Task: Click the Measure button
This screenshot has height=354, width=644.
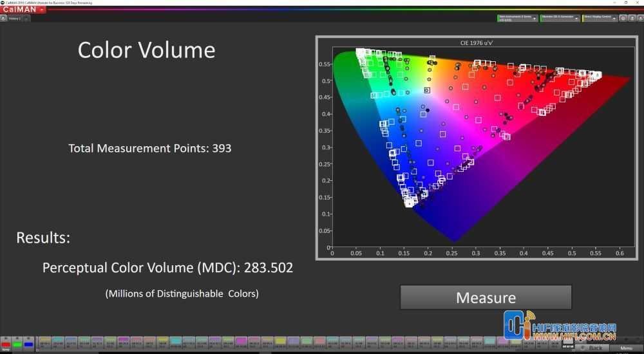Action: [x=486, y=297]
